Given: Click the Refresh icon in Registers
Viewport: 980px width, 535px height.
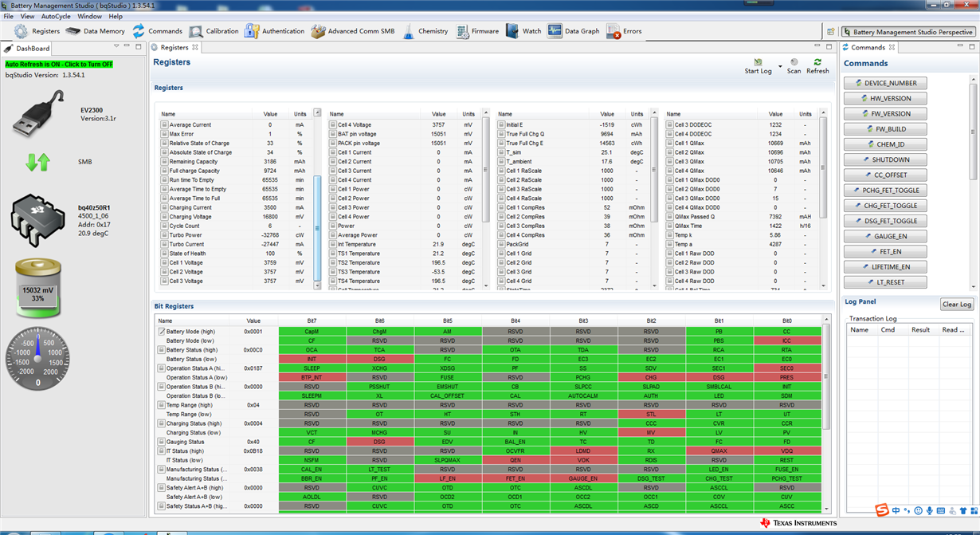Looking at the screenshot, I should pos(817,62).
